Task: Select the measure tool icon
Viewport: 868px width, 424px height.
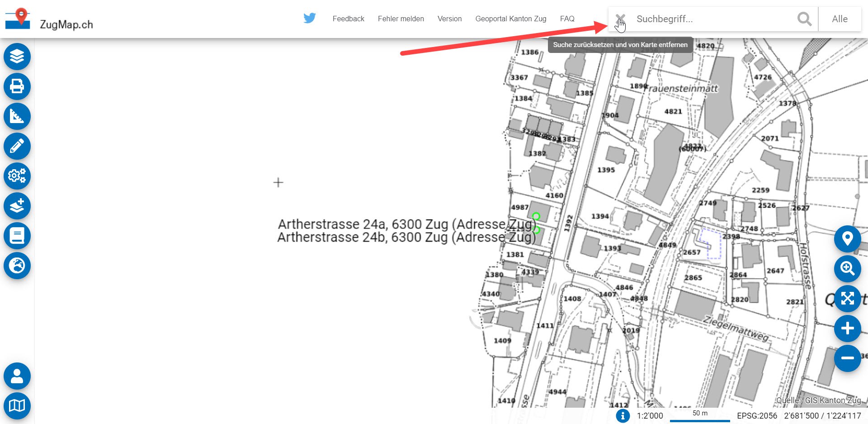Action: tap(17, 116)
